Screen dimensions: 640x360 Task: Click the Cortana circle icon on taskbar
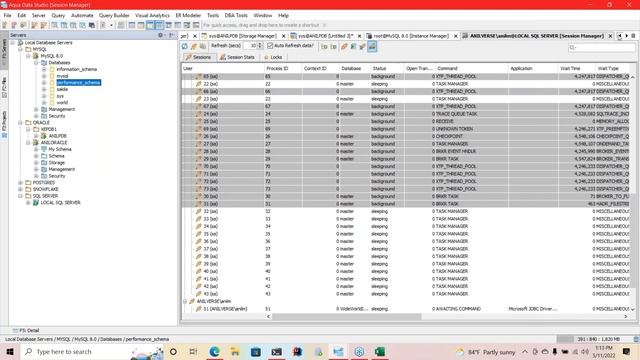pos(173,351)
